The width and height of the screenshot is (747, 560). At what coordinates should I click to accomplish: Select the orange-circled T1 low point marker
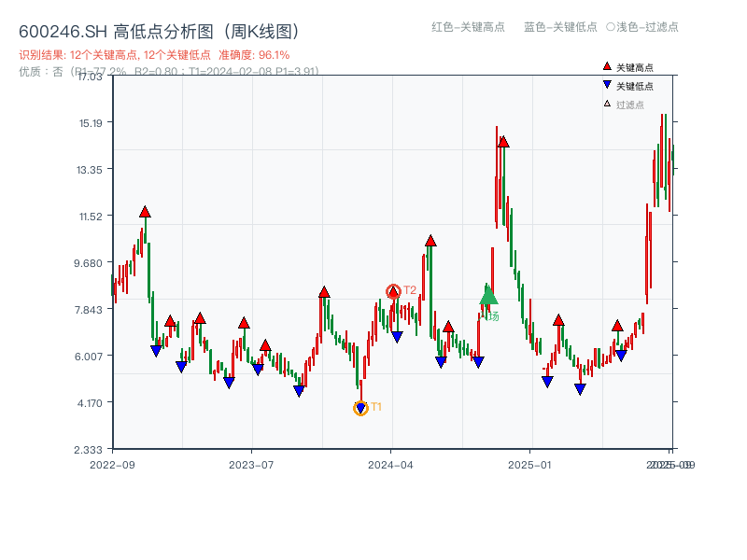tap(360, 406)
